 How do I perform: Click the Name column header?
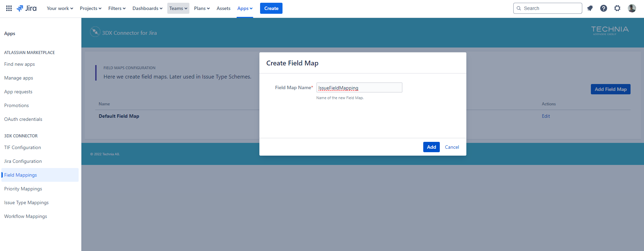click(x=104, y=104)
